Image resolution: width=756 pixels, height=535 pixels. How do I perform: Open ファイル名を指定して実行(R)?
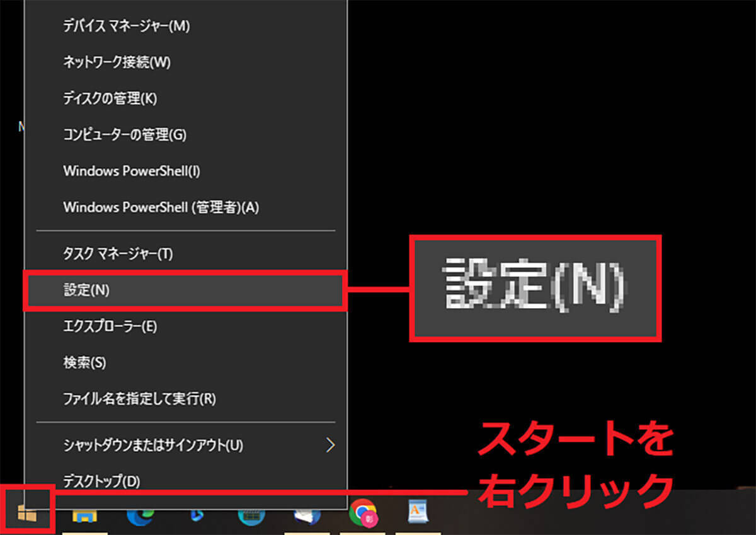coord(140,399)
